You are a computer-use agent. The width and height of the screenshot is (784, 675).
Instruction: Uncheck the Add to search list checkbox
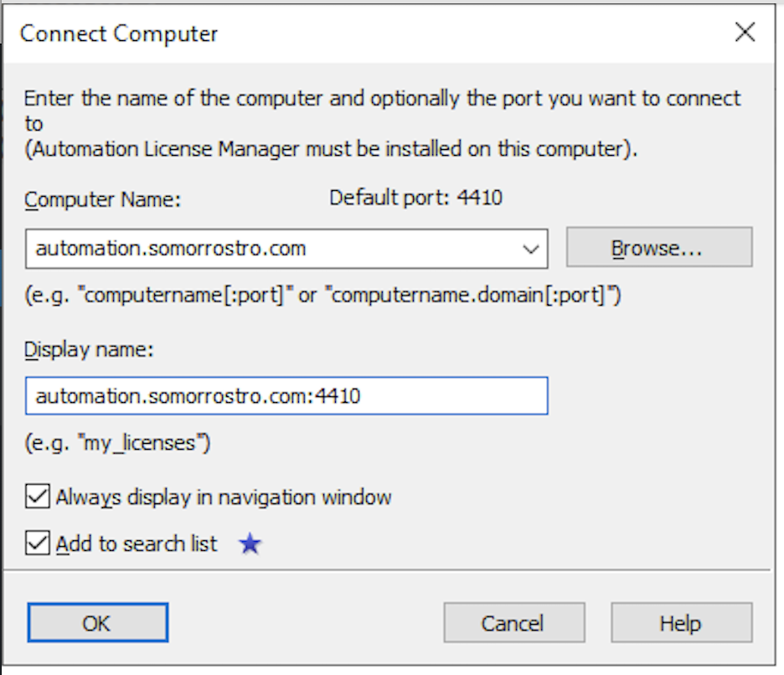coord(38,544)
